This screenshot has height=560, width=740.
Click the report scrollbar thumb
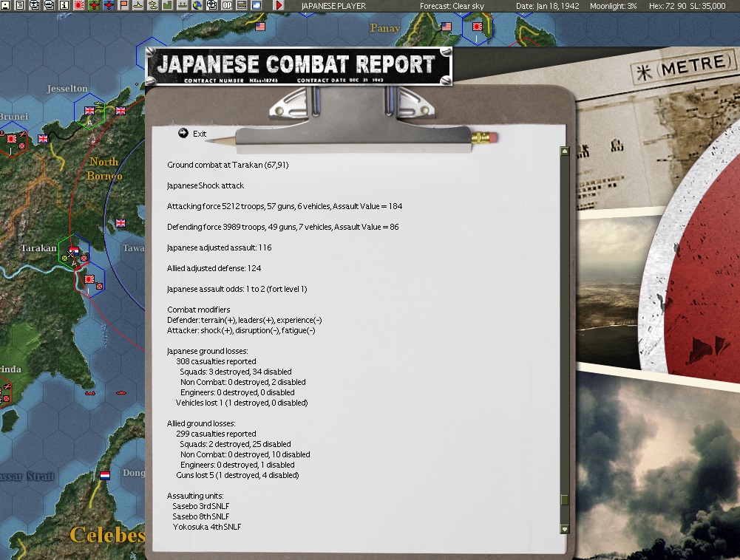[x=564, y=499]
